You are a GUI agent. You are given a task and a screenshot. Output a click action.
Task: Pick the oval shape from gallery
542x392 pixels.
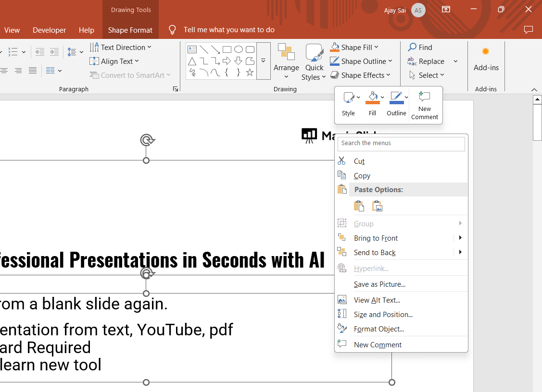pos(238,49)
